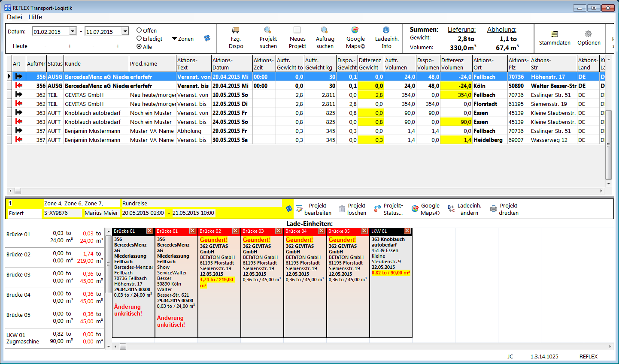Screen dimensions: 619x364
Task: Expand the Zonen dropdown
Action: [x=183, y=39]
